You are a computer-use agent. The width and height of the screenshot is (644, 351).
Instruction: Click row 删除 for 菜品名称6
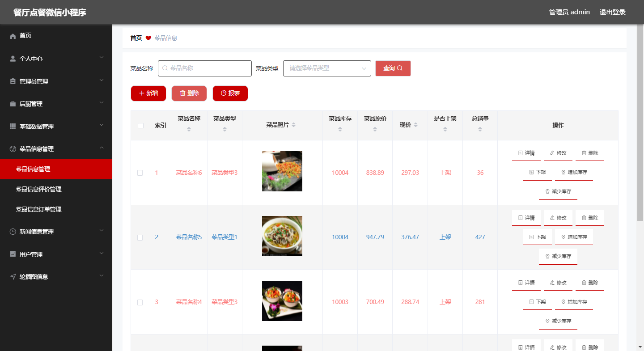tap(590, 153)
